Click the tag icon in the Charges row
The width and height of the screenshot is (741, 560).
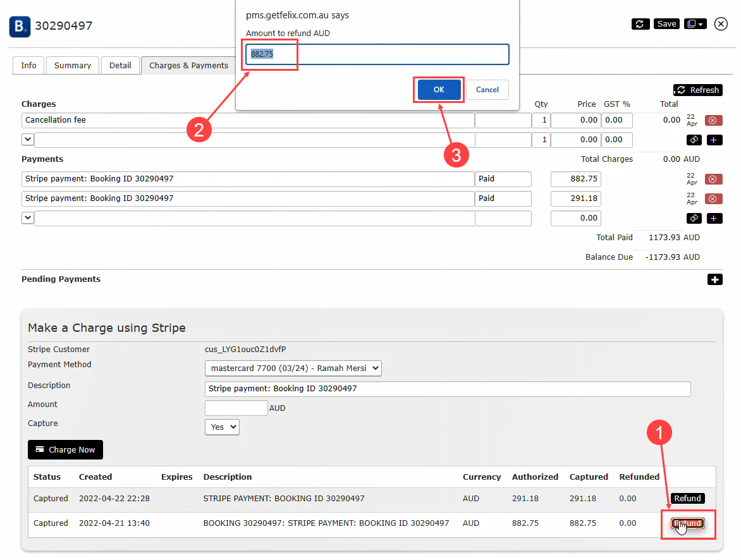point(694,140)
